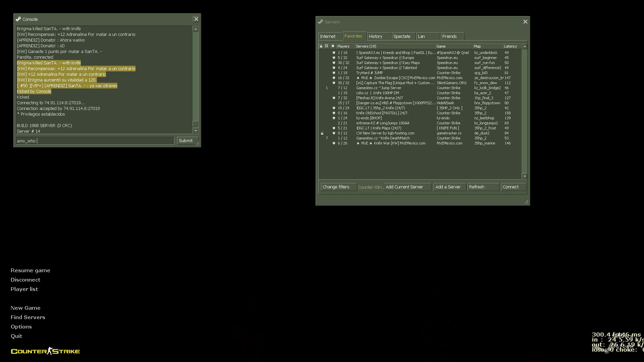Close the Servers window

(x=525, y=22)
